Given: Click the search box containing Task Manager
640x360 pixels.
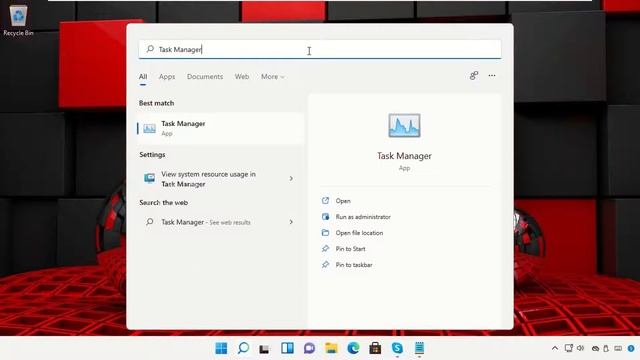Looking at the screenshot, I should (320, 49).
